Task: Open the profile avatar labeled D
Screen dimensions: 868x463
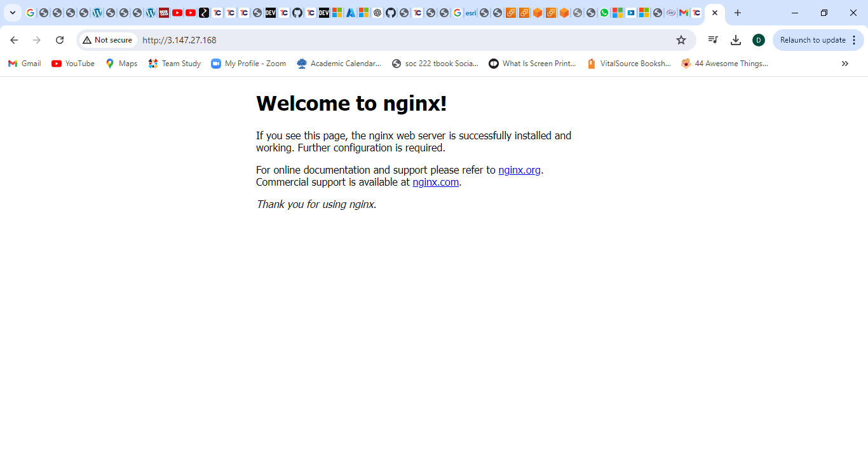Action: (759, 40)
